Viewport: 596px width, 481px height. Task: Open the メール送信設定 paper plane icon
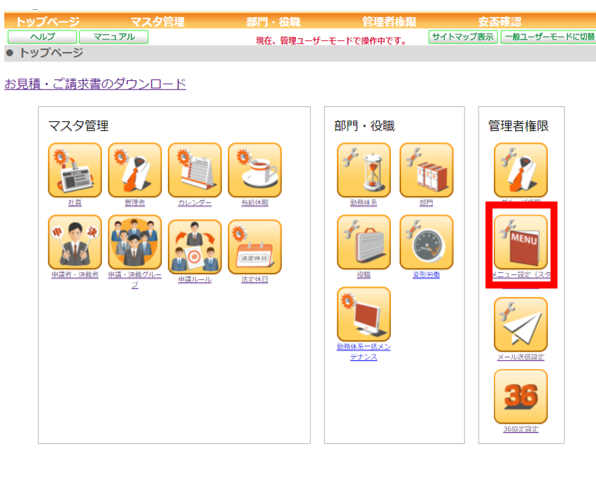tap(521, 324)
